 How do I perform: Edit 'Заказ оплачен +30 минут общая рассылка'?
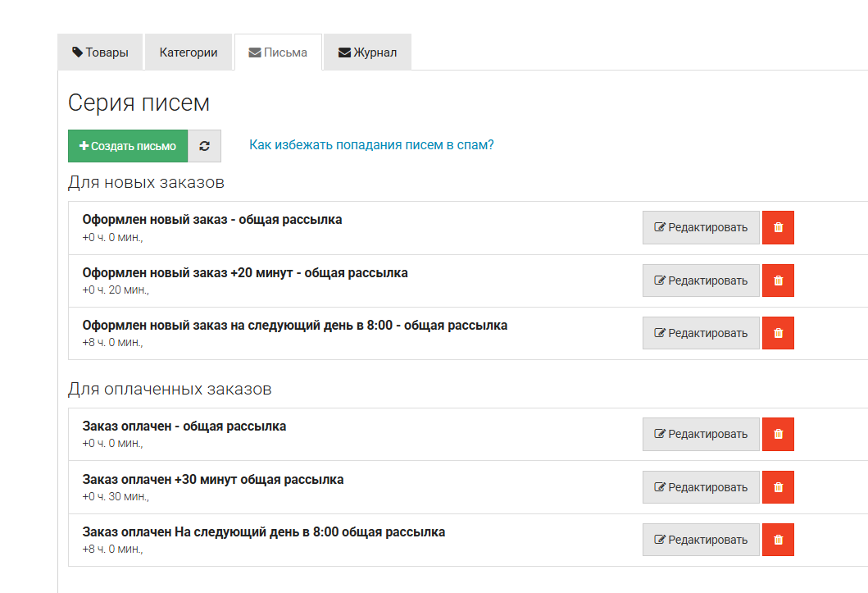coord(701,487)
